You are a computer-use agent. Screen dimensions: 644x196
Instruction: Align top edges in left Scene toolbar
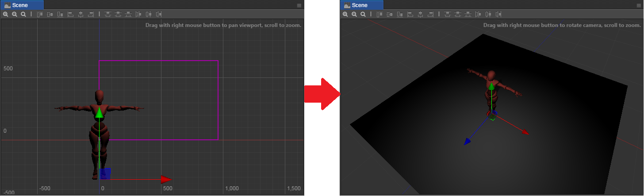point(40,14)
